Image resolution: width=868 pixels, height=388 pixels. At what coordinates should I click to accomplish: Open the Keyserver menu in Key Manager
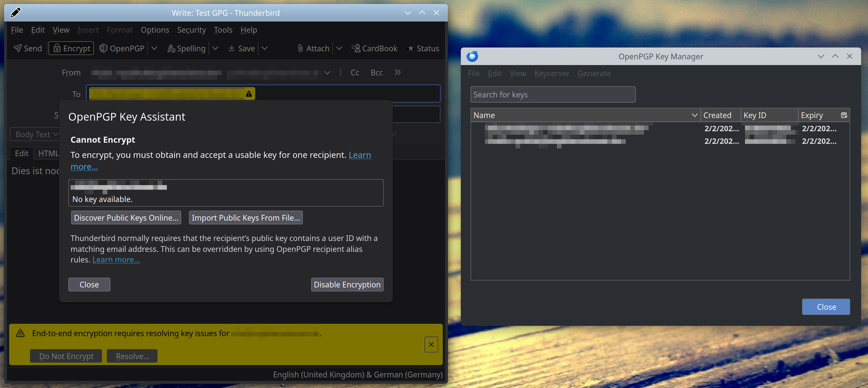552,74
